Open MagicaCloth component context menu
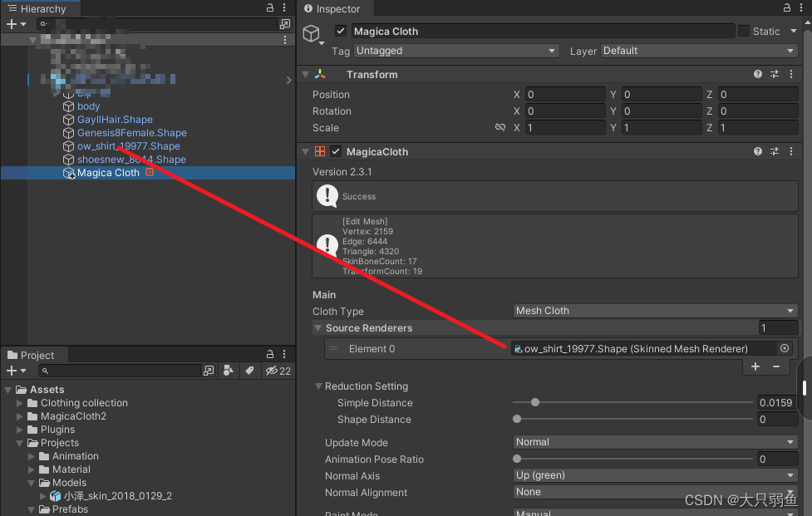Screen dimensions: 812x516 790,152
